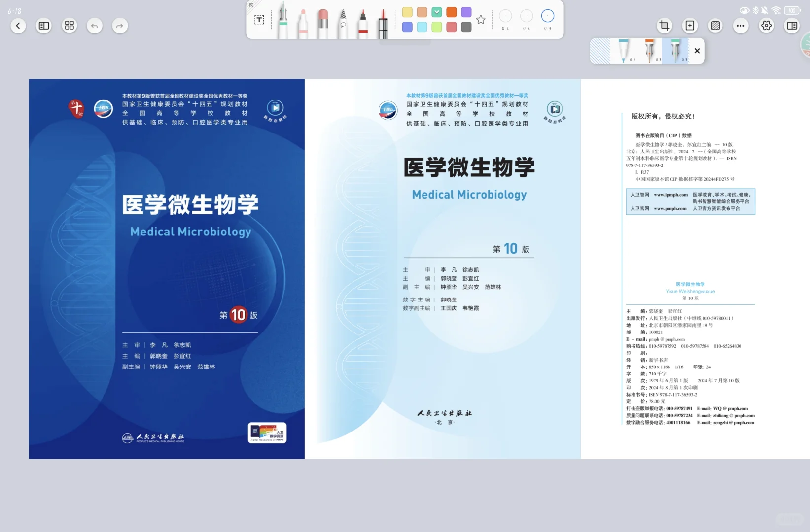
Task: Choose the yellow color swatch
Action: point(407,12)
